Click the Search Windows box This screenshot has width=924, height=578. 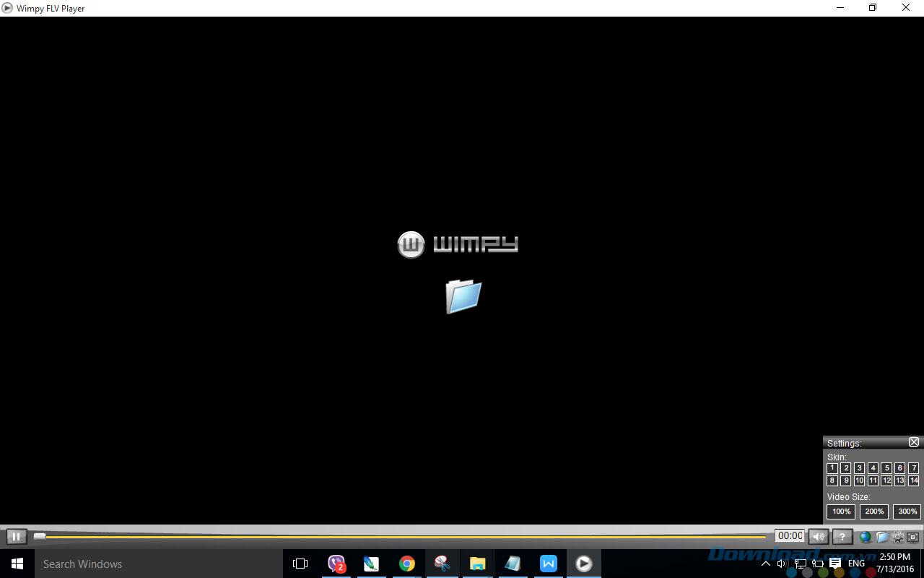pos(159,564)
